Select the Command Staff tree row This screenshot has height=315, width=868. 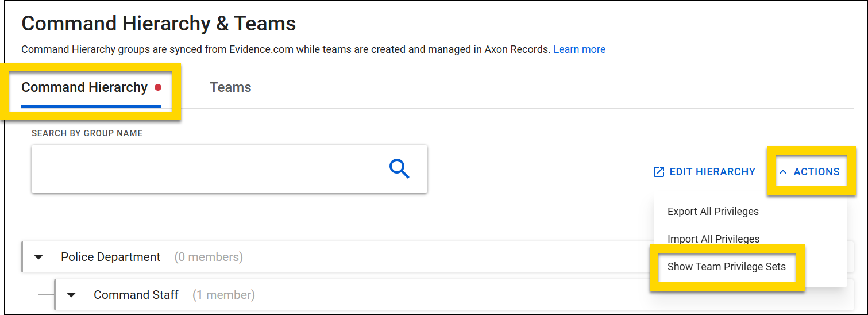click(136, 295)
